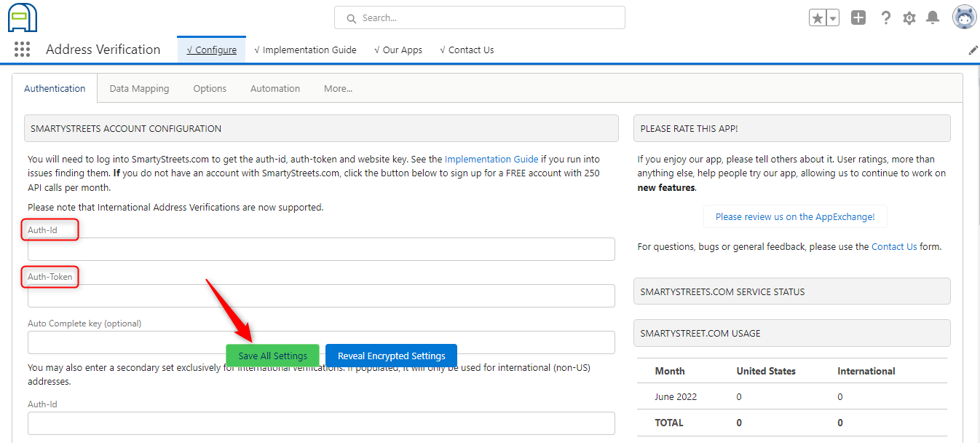View notifications by clicking the bell icon
980x443 pixels.
(x=933, y=17)
